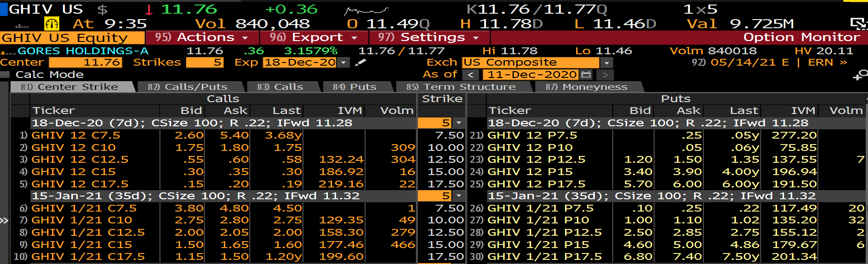Viewport: 868px width, 264px height.
Task: Click the Calls IVM column header
Action: (x=350, y=111)
